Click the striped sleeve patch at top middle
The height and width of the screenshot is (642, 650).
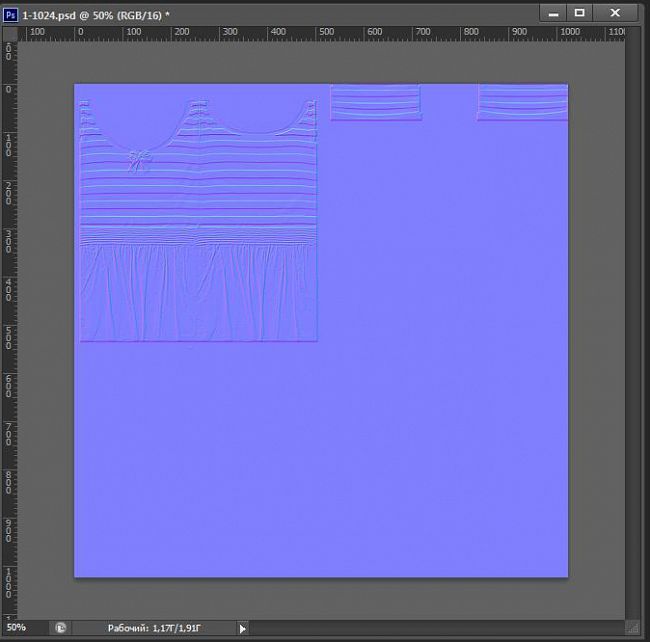tap(375, 102)
